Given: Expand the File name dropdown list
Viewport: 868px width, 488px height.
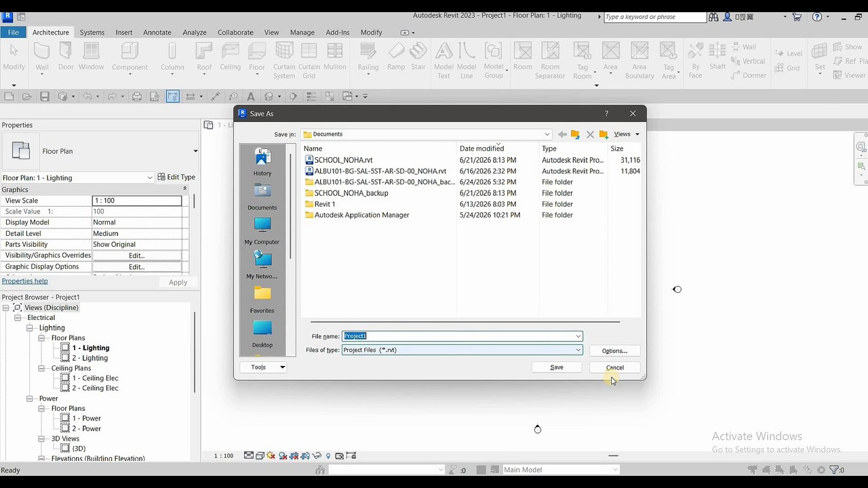Looking at the screenshot, I should (x=578, y=336).
